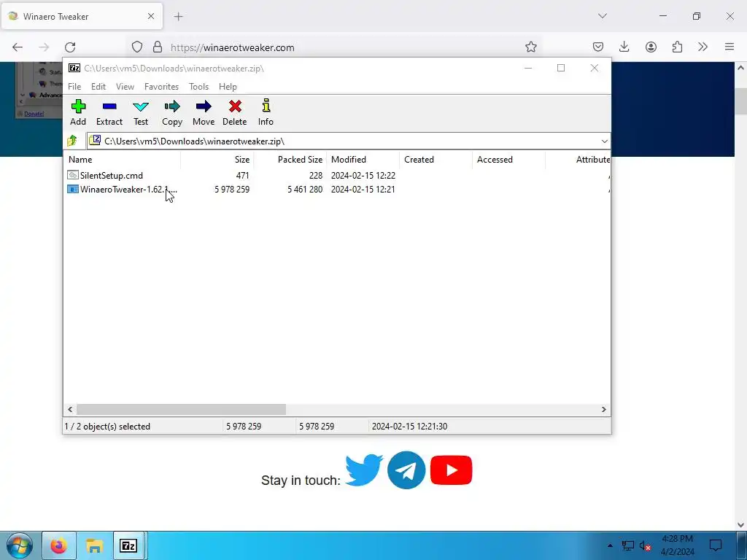Reload the page in Firefox
Viewport: 747px width, 560px height.
70,47
